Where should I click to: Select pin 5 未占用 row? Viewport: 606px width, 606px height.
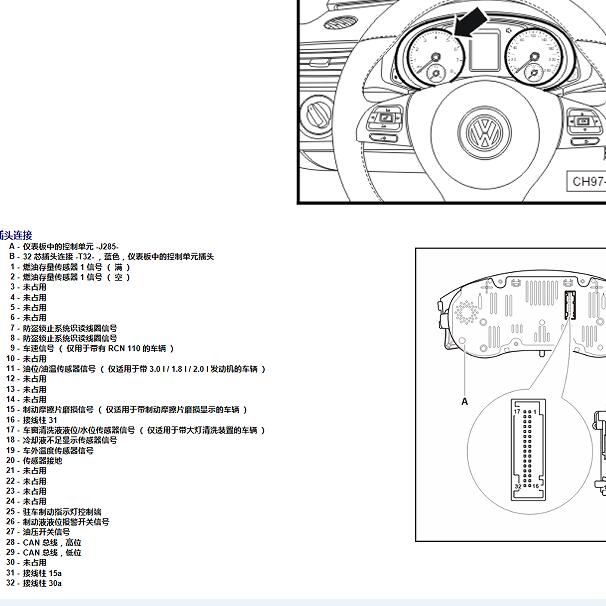(28, 308)
